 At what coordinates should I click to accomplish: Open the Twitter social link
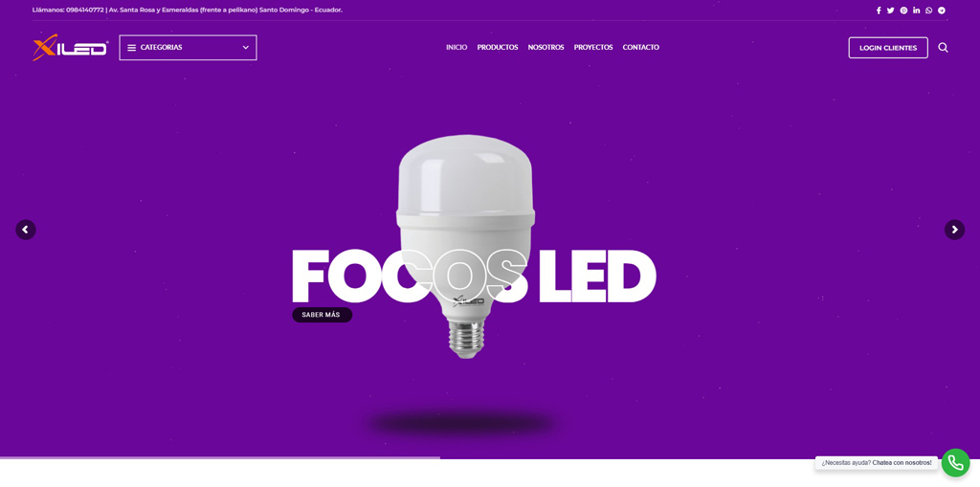(x=891, y=10)
